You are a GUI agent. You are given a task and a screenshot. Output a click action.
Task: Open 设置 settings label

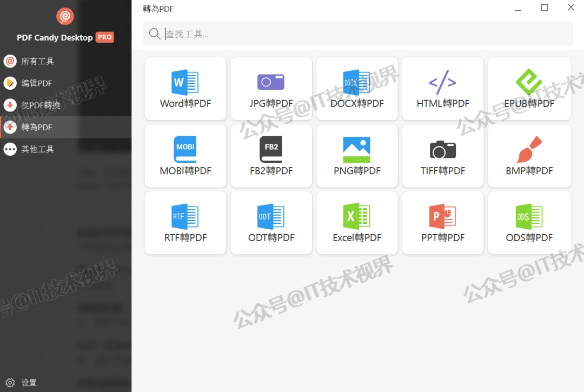29,383
